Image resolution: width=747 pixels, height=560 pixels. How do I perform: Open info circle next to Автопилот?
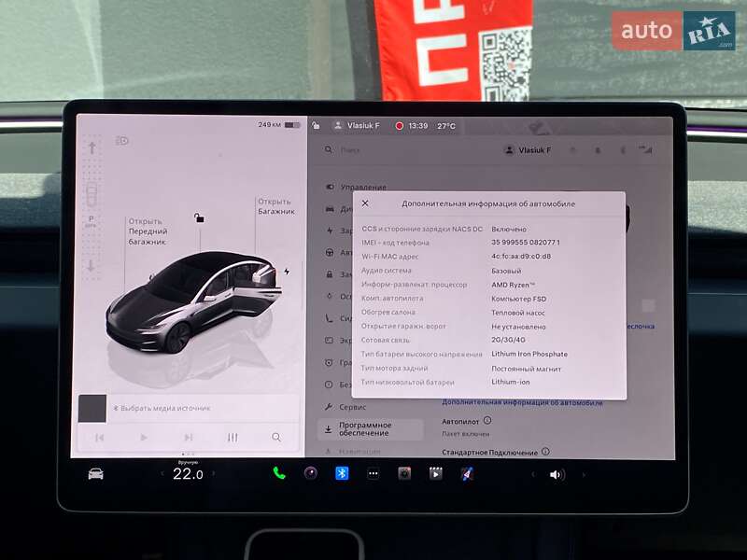487,421
